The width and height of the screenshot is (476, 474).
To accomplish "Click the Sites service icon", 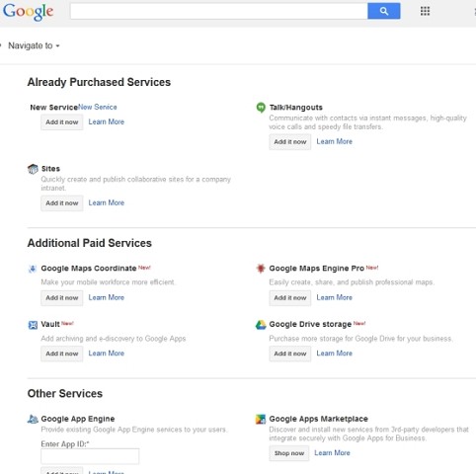I will point(33,169).
